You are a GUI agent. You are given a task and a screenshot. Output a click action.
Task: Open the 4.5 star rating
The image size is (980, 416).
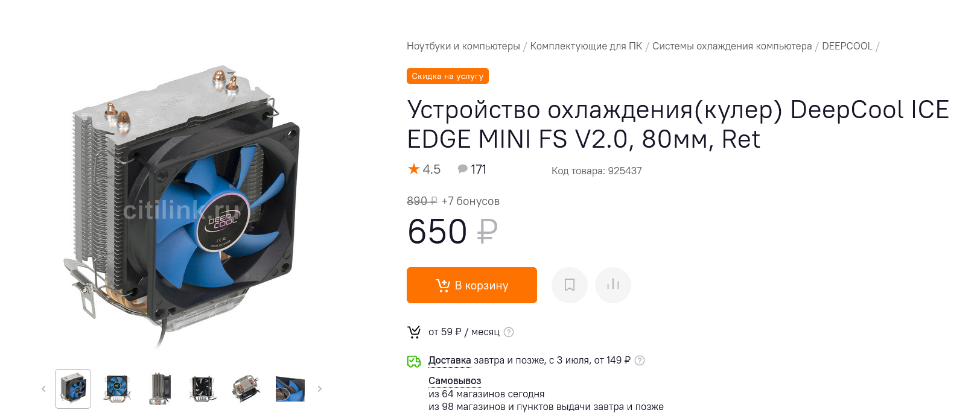pos(424,169)
